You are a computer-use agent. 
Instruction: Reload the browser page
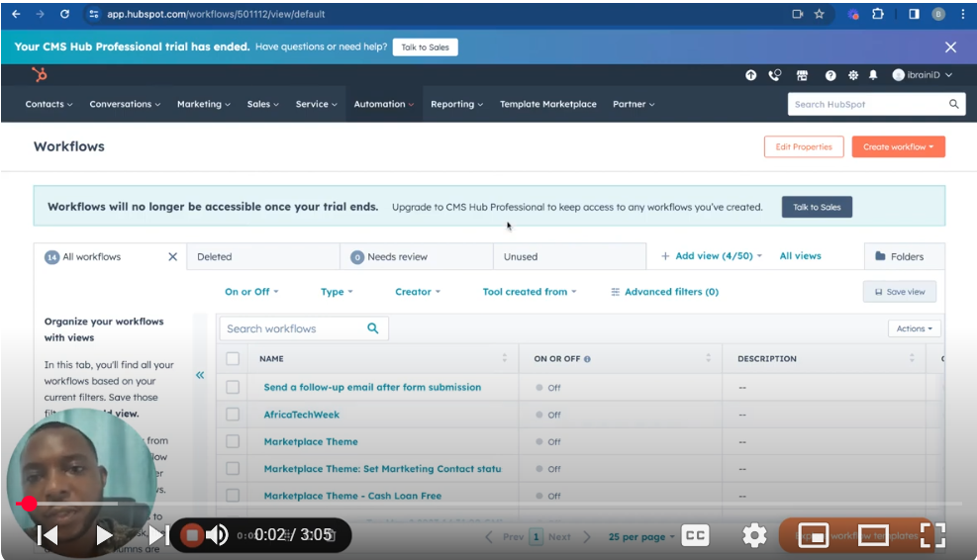pos(64,14)
